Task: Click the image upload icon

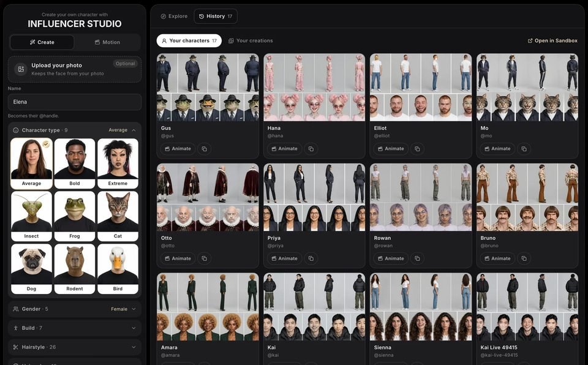Action: pos(21,69)
